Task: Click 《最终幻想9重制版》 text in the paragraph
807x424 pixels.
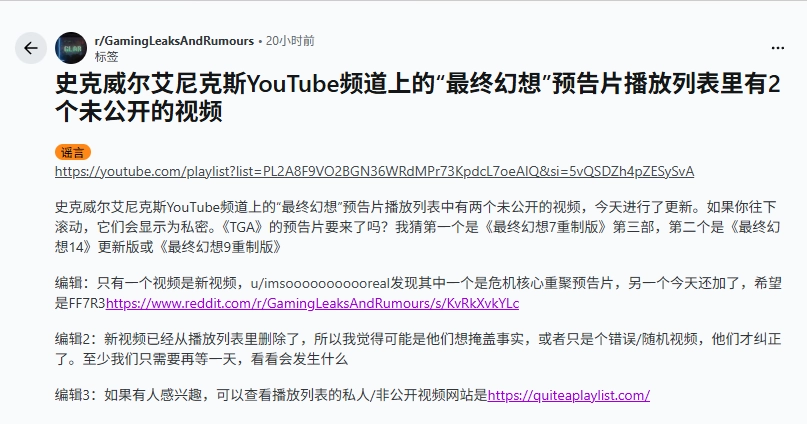Action: click(220, 247)
